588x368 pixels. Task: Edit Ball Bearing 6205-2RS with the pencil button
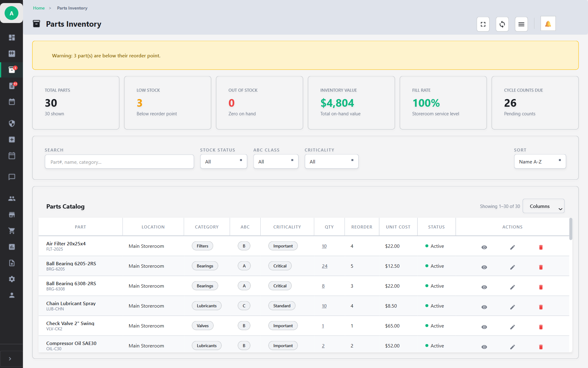(513, 267)
